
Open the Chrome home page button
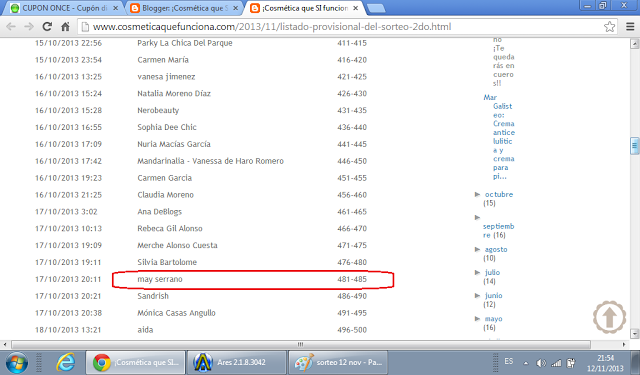coord(65,27)
